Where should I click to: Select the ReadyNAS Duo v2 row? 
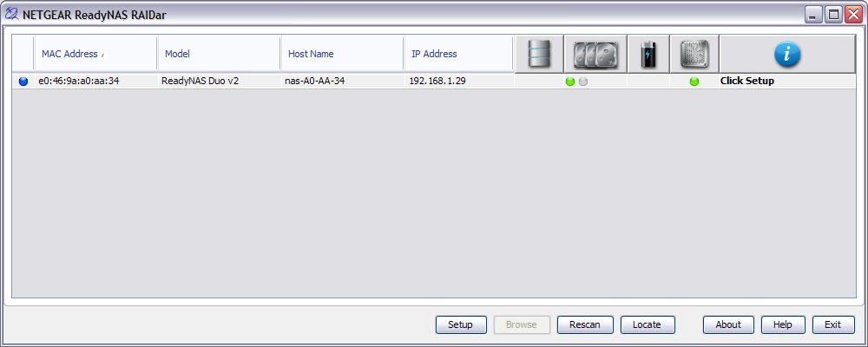pyautogui.click(x=434, y=81)
